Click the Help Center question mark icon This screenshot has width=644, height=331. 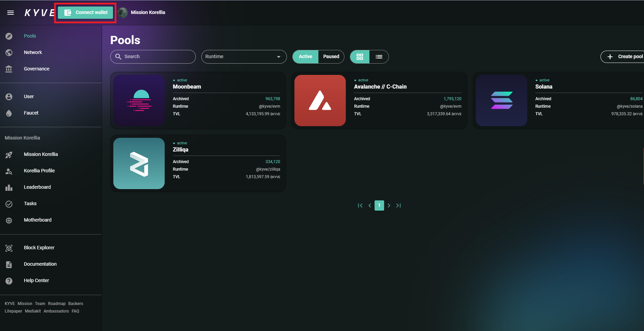point(9,281)
